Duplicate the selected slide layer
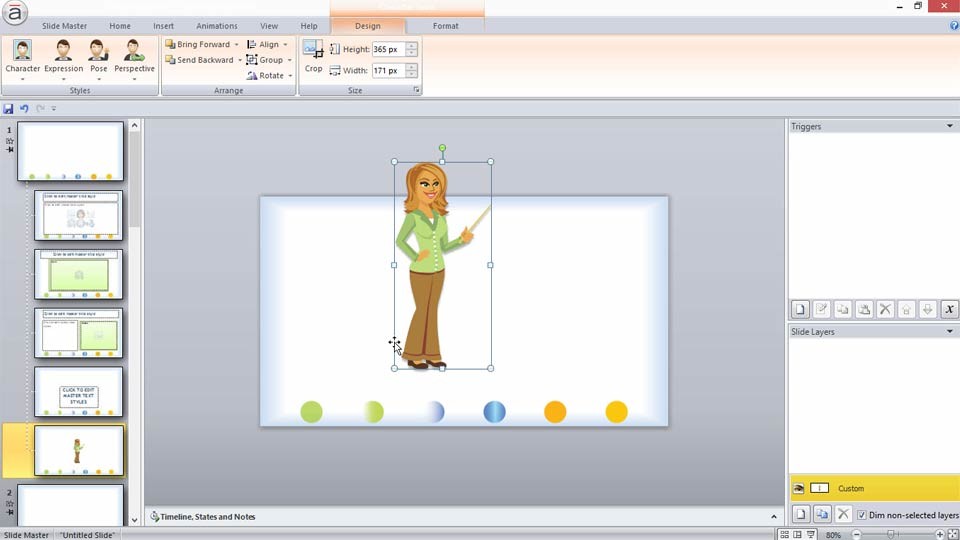The height and width of the screenshot is (540, 960). click(822, 514)
